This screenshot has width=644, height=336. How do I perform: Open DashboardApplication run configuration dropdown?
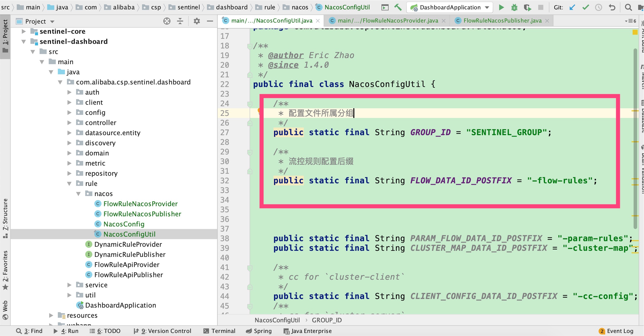[450, 7]
